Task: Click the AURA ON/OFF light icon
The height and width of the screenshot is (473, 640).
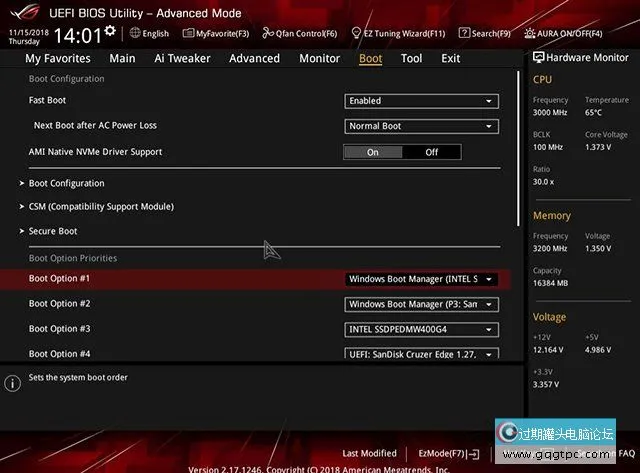Action: pos(529,33)
